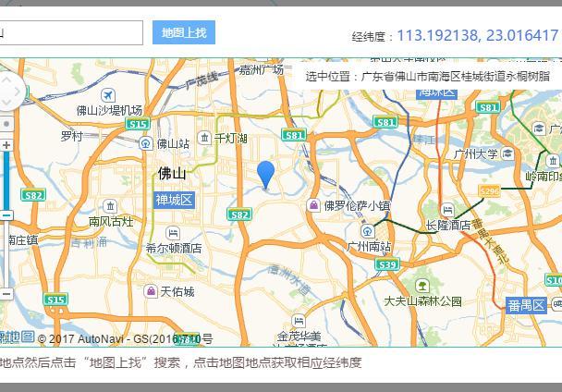Click the S82 shield beside 禅城区 label
Viewport: 562px width, 392px height.
pyautogui.click(x=239, y=214)
